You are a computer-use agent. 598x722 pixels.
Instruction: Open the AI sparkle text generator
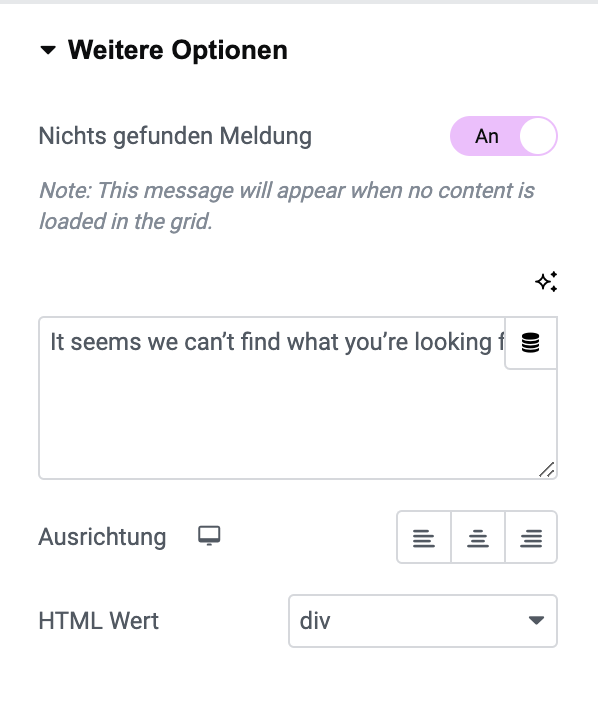pos(546,281)
